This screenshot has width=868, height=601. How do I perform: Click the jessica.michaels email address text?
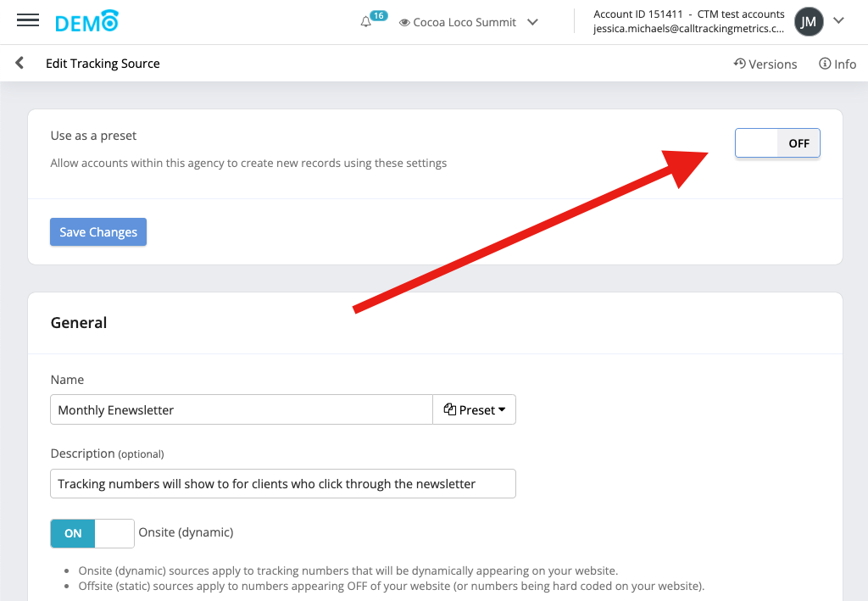[x=688, y=29]
